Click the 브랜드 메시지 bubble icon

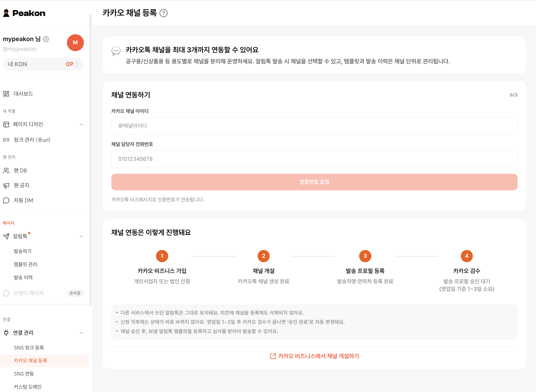coord(6,293)
